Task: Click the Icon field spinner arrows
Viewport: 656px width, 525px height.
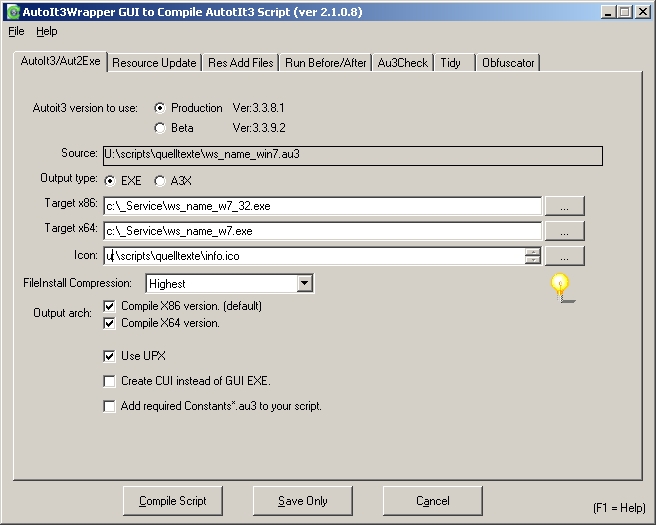Action: (533, 256)
